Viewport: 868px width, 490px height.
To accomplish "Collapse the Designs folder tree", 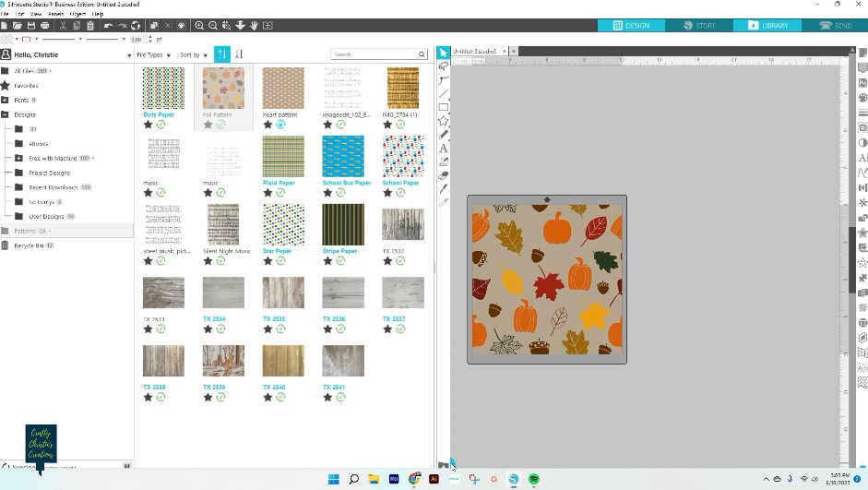I will [5, 114].
